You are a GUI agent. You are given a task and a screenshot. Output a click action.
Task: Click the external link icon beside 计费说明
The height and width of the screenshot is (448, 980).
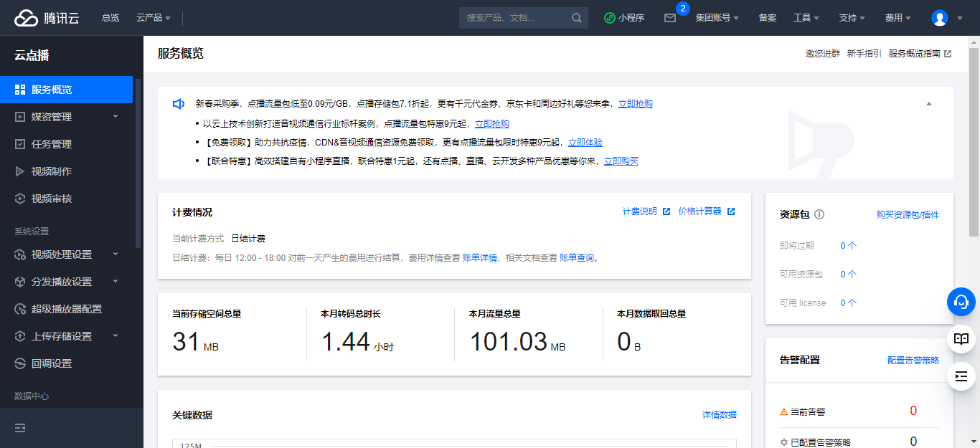click(x=666, y=211)
